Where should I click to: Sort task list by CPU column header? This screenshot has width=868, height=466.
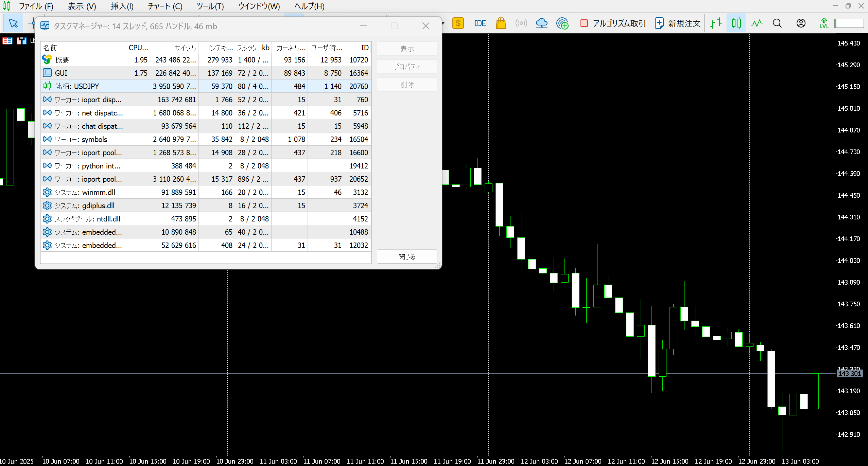[138, 48]
